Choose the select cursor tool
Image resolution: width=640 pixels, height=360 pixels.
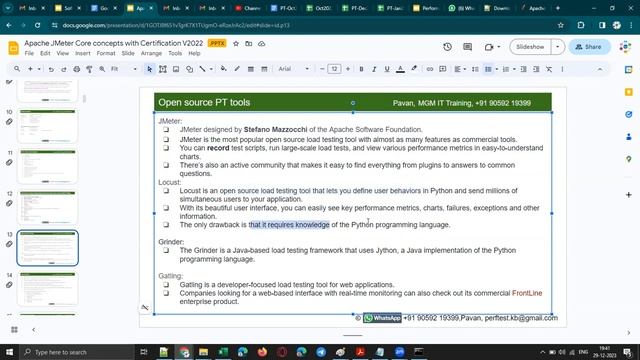pos(149,69)
